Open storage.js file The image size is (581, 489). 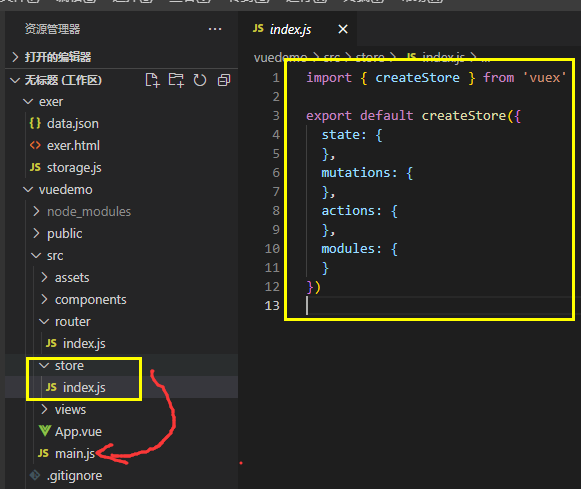74,168
